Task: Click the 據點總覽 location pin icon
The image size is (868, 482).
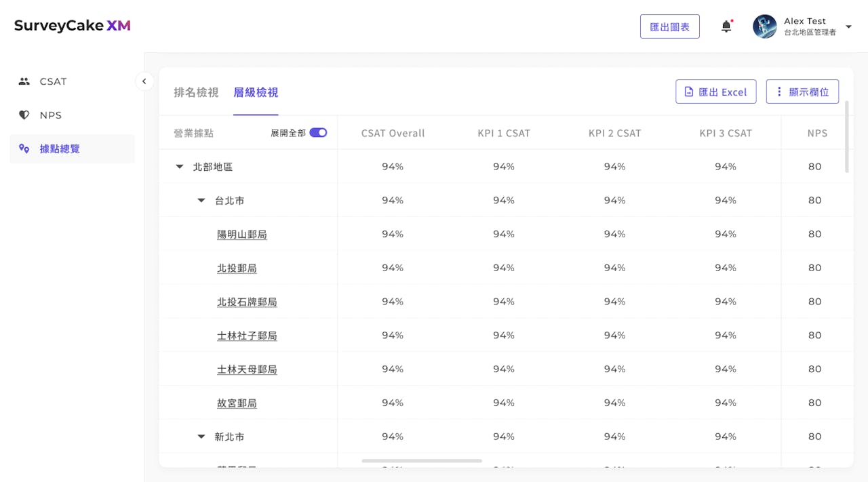Action: tap(24, 148)
